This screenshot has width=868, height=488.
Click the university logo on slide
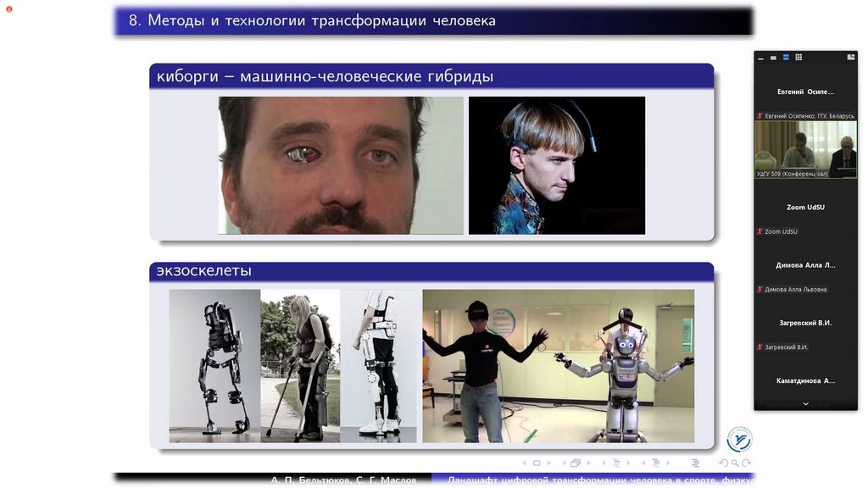pyautogui.click(x=738, y=440)
